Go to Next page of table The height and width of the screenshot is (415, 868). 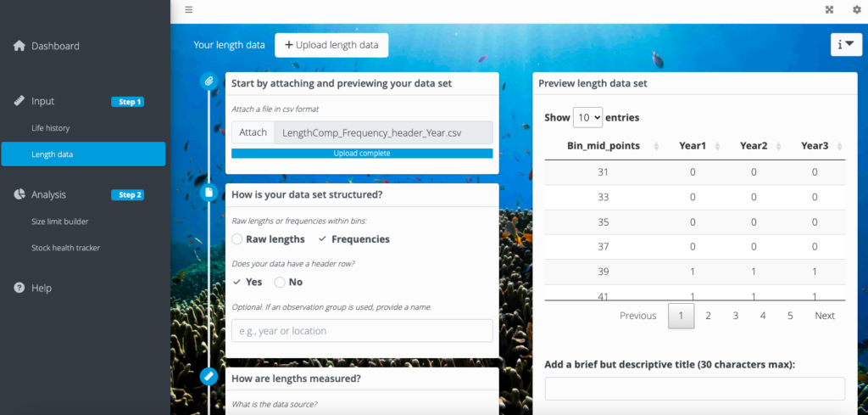point(824,315)
